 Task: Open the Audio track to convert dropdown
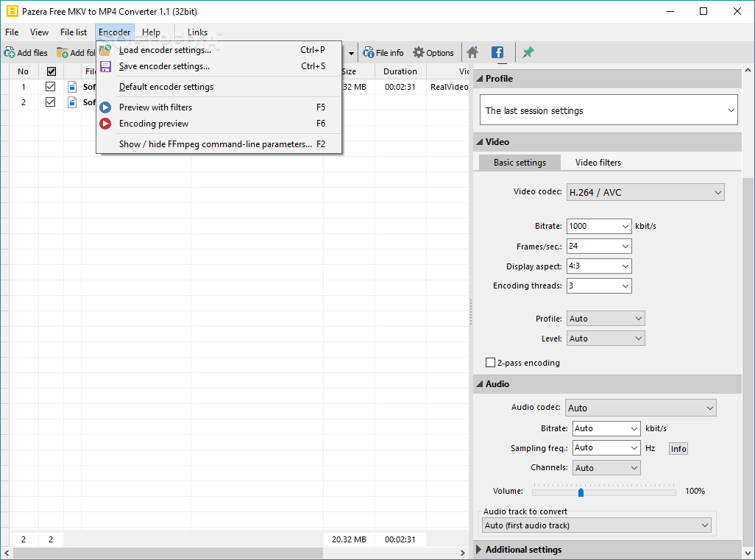[597, 525]
